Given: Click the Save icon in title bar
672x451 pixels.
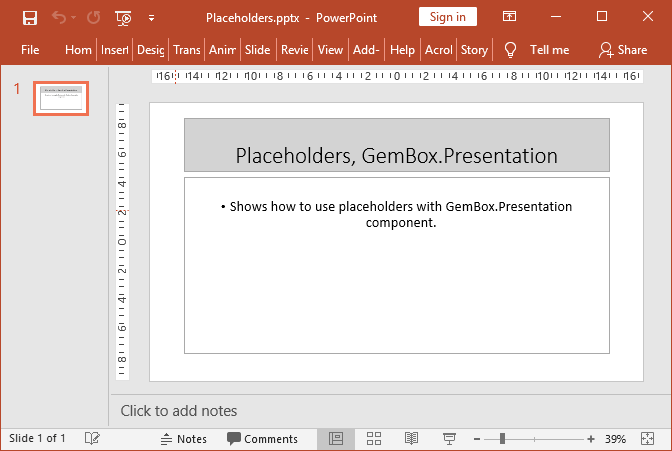Looking at the screenshot, I should 30,17.
